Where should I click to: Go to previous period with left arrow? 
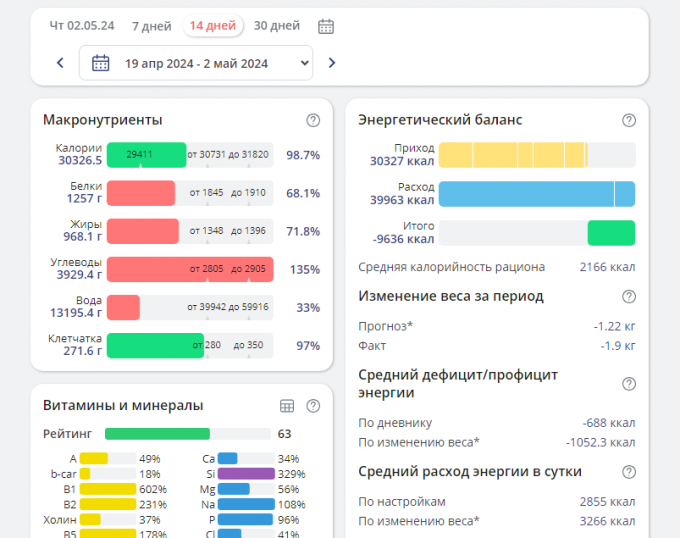60,63
